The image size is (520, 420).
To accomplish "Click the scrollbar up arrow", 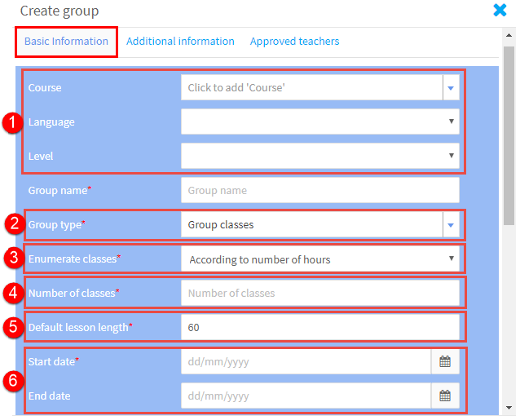I will 509,35.
